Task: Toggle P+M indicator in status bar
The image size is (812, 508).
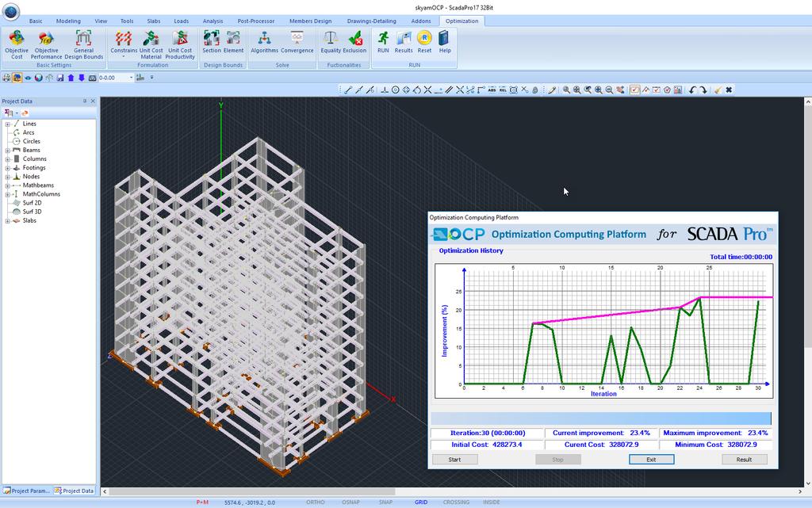Action: click(x=202, y=502)
